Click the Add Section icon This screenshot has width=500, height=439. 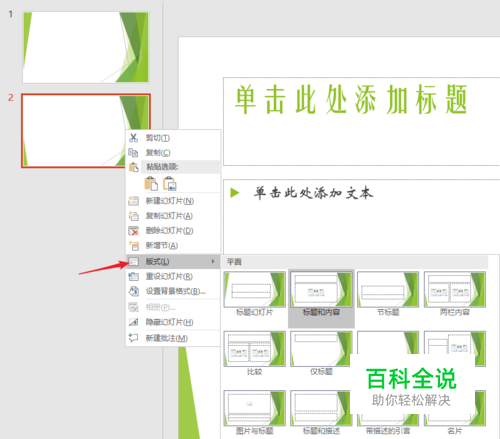[134, 246]
